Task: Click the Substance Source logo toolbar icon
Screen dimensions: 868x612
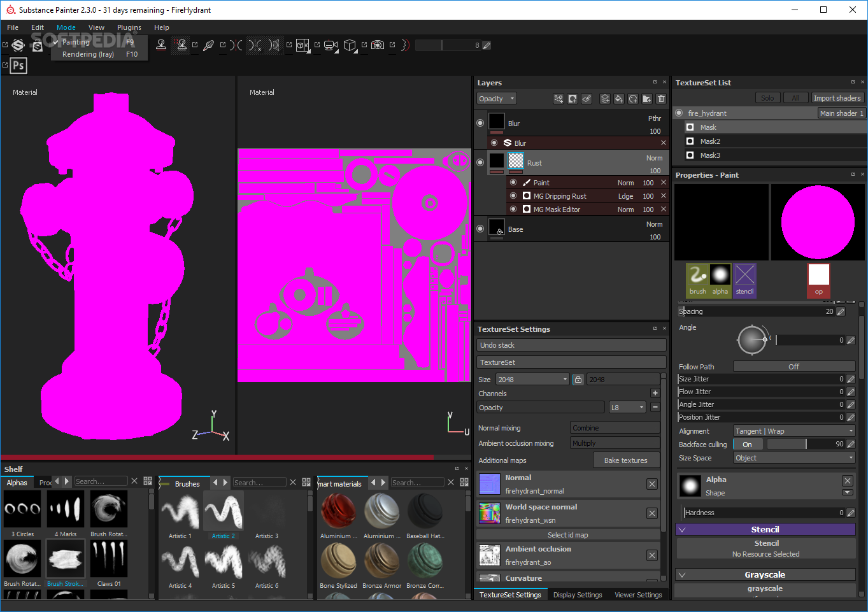Action: click(18, 45)
